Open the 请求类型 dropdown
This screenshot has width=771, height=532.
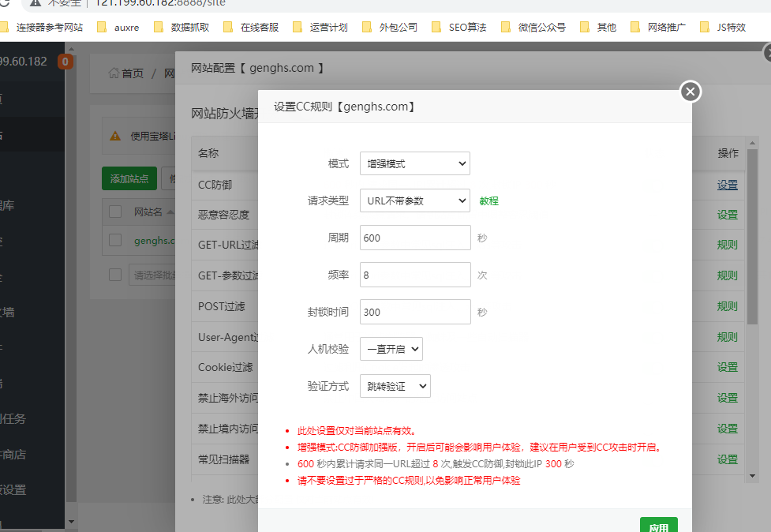coord(414,200)
